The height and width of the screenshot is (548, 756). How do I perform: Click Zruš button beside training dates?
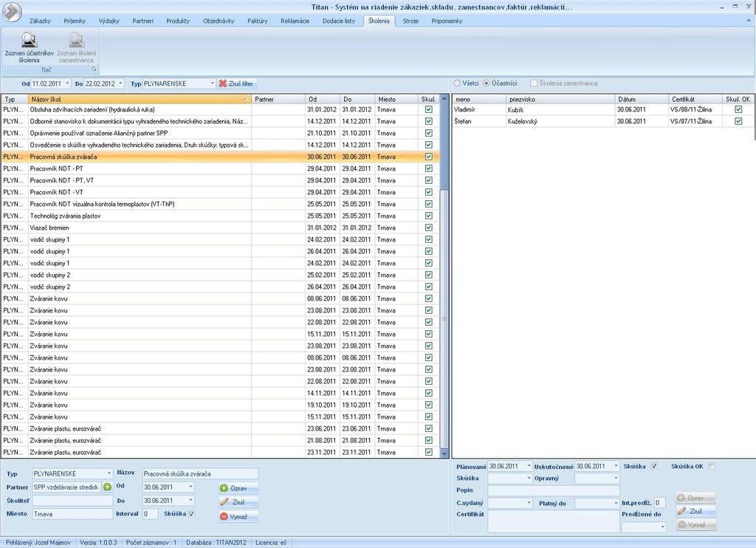[x=238, y=502]
